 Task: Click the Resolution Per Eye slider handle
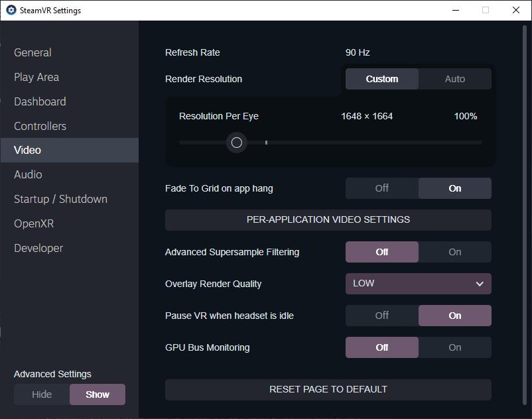236,143
